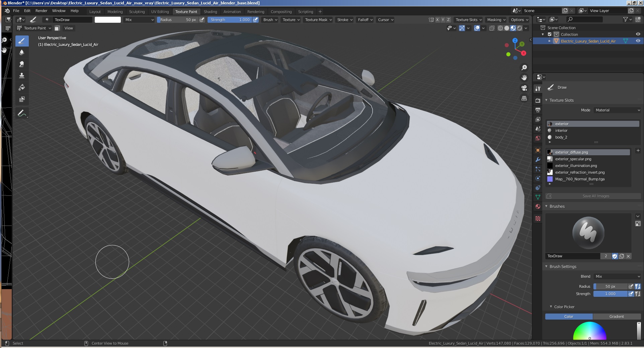Open the Texture Paint mode dropdown
This screenshot has height=348, width=644.
click(34, 28)
